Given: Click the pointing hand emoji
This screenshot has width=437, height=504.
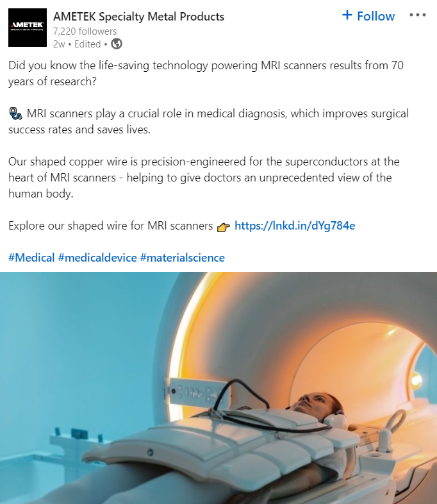Looking at the screenshot, I should click(224, 227).
